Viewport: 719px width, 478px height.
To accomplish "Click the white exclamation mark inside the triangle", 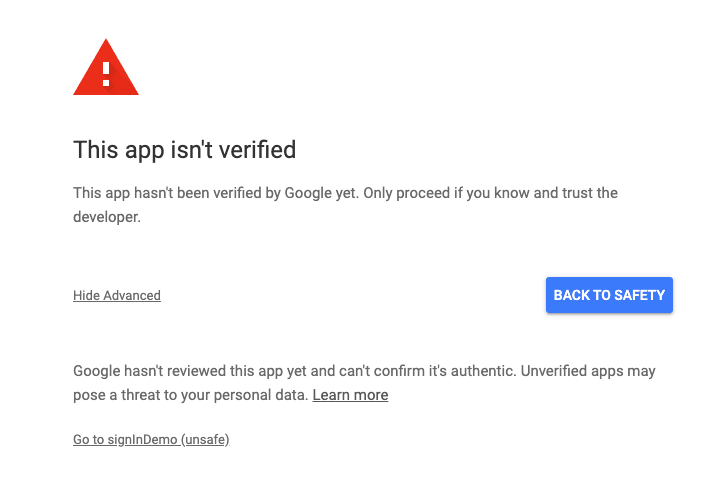I will coord(106,74).
